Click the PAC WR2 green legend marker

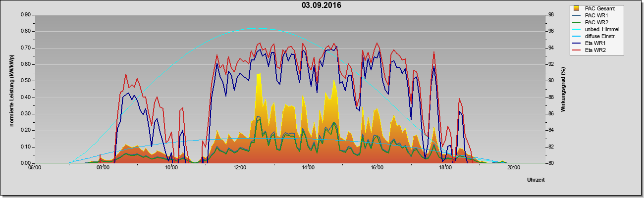[577, 22]
